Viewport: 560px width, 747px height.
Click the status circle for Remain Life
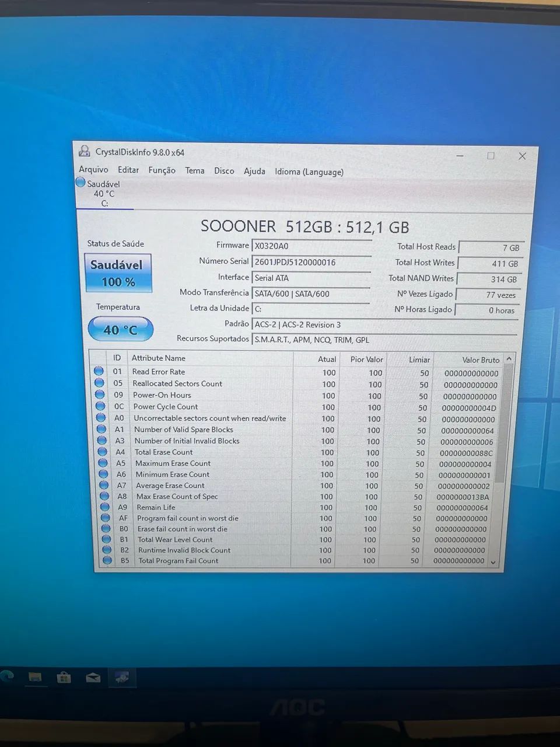coord(105,507)
